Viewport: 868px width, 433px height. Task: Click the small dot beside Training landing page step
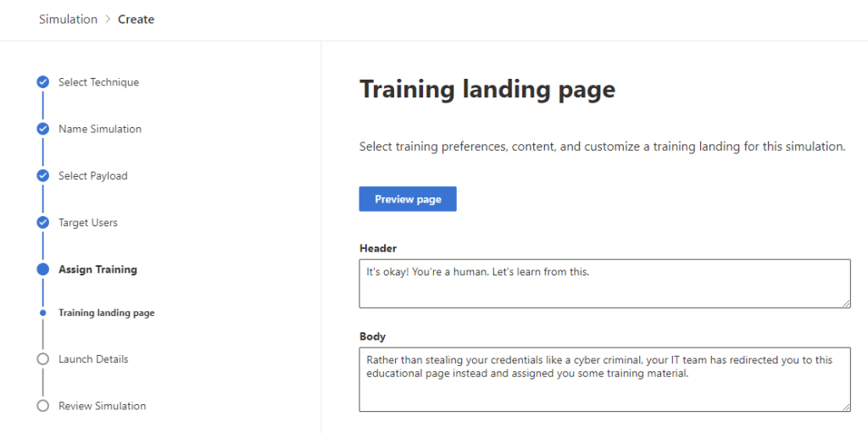click(42, 313)
